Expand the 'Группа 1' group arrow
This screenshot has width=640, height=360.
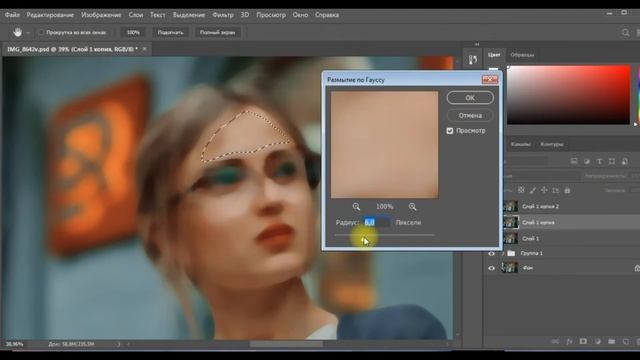(x=503, y=253)
